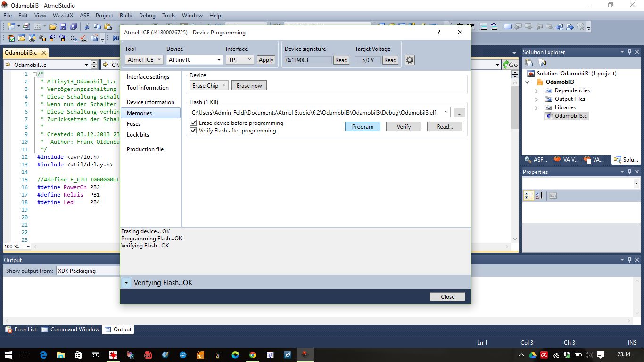
Task: Expand the Dependencies node in Solution Explorer
Action: pos(537,90)
